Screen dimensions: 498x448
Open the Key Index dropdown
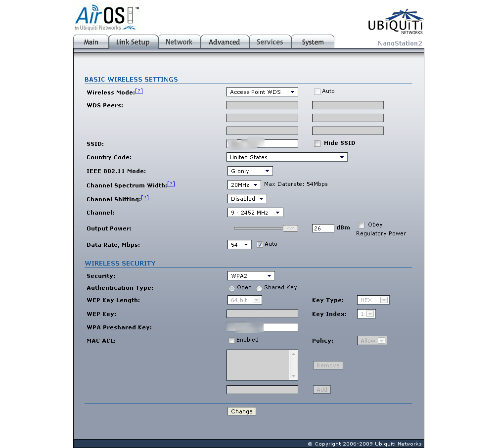pyautogui.click(x=366, y=314)
